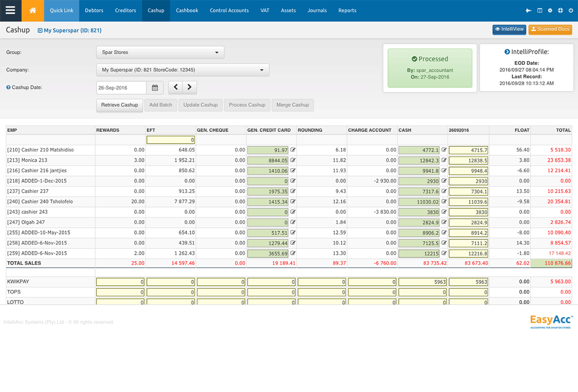Open the Scanned Docs upload button
Image resolution: width=578 pixels, height=392 pixels.
click(x=550, y=29)
